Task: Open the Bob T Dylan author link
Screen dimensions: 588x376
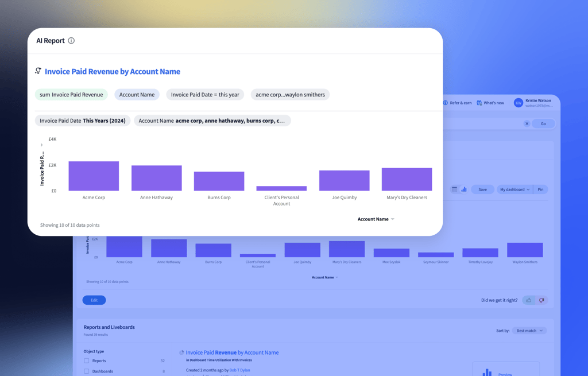Action: [239, 370]
